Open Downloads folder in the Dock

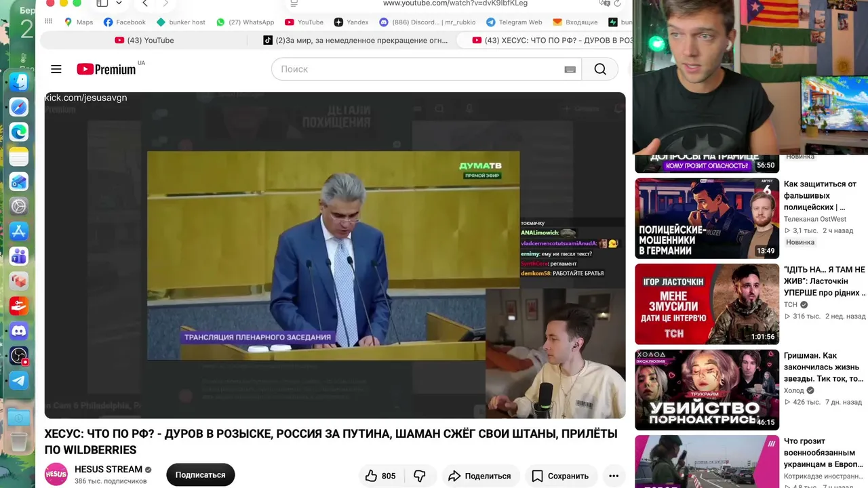pyautogui.click(x=19, y=418)
